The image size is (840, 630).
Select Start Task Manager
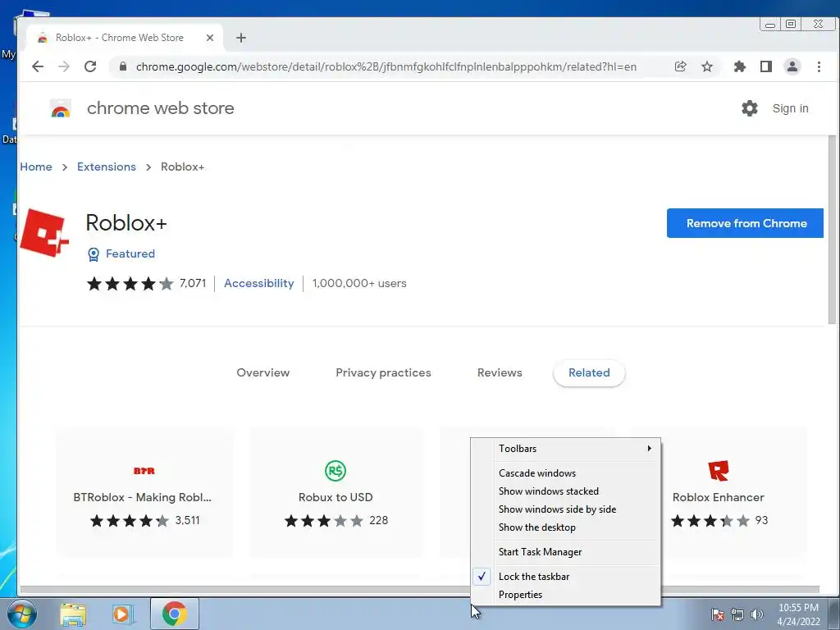(566, 552)
